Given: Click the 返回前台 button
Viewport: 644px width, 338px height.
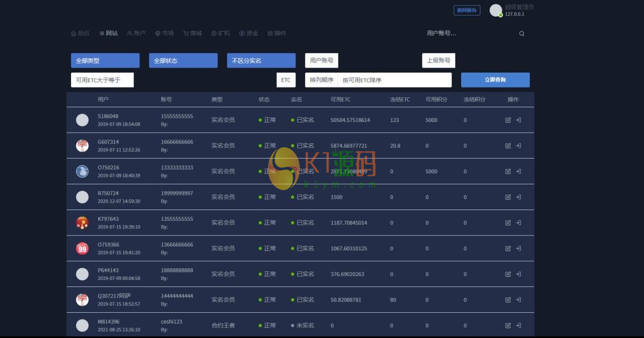Looking at the screenshot, I should [x=467, y=10].
